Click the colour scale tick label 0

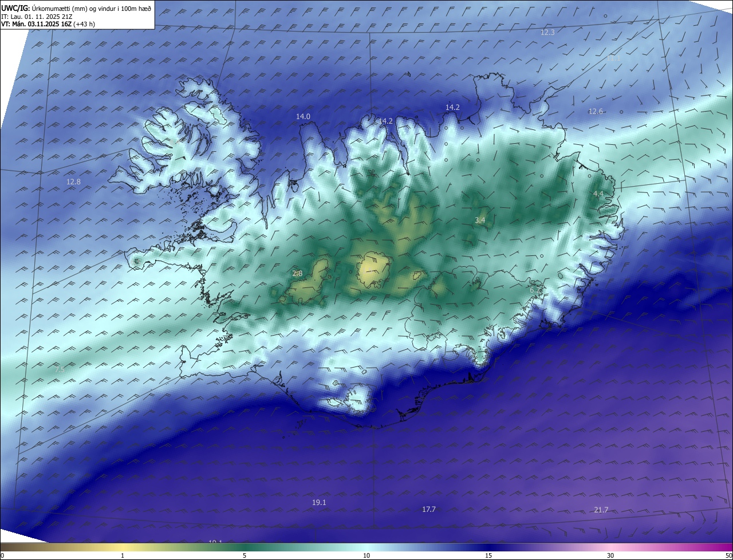point(2,555)
